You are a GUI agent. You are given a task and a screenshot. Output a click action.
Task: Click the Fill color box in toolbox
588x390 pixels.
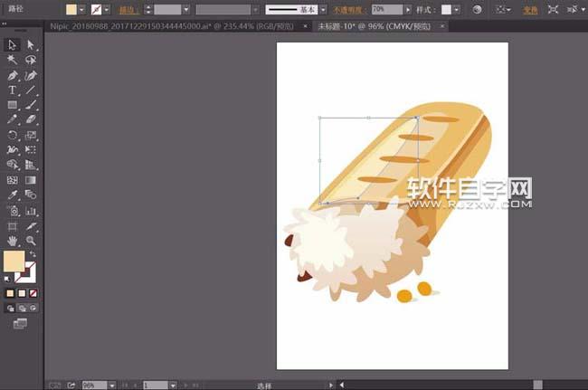pos(14,261)
